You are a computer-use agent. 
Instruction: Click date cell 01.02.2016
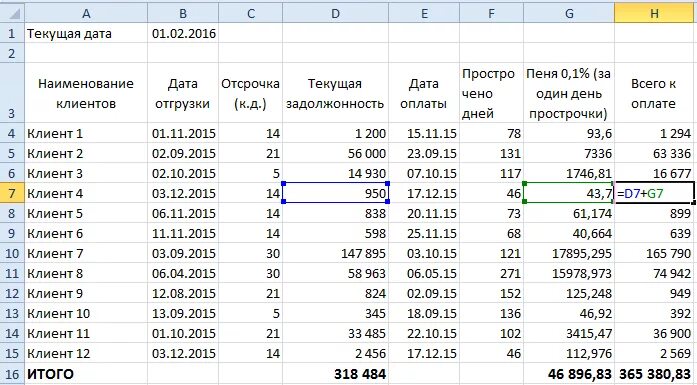183,33
